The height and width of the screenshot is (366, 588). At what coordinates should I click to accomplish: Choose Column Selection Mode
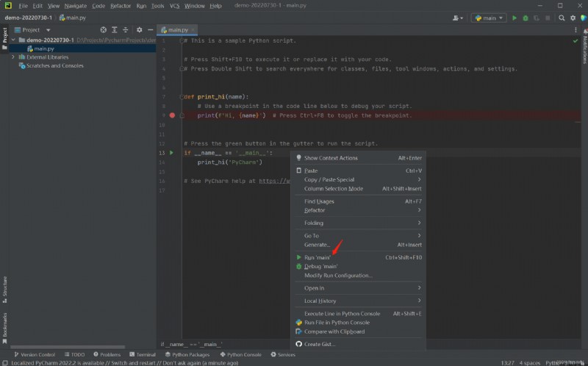(x=358, y=189)
